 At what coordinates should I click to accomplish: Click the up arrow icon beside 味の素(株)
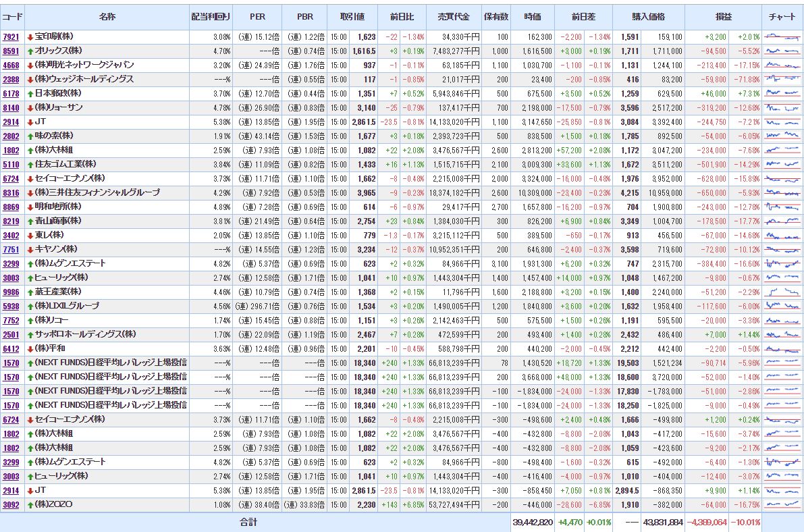click(30, 136)
